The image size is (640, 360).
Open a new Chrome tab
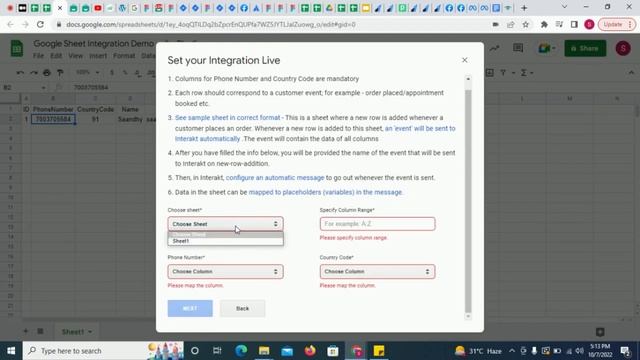tap(524, 8)
